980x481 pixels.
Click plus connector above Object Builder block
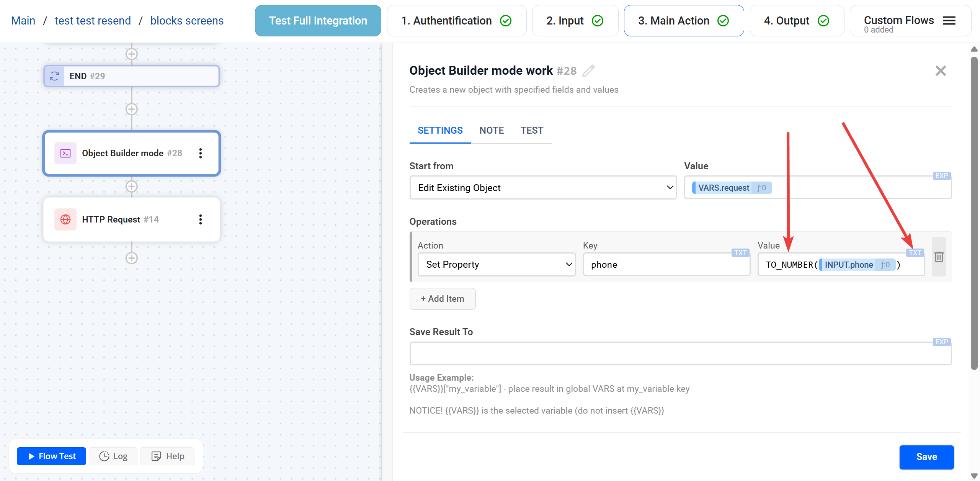click(132, 109)
